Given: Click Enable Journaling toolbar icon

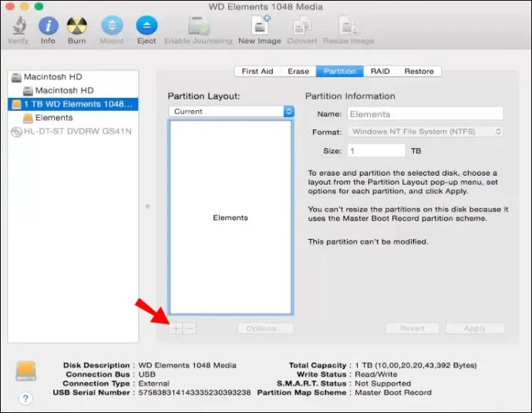Looking at the screenshot, I should point(198,25).
